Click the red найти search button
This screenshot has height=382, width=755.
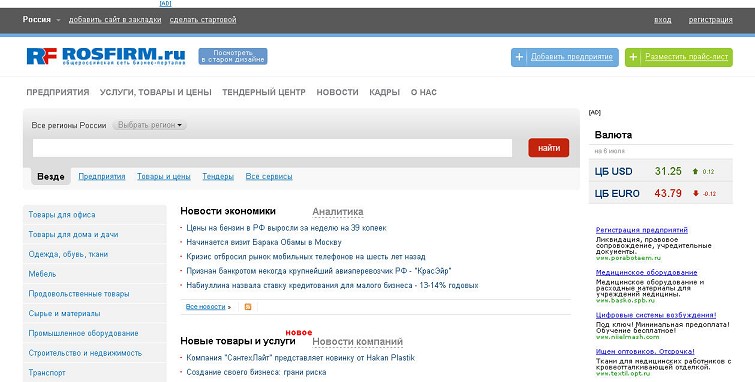[548, 148]
